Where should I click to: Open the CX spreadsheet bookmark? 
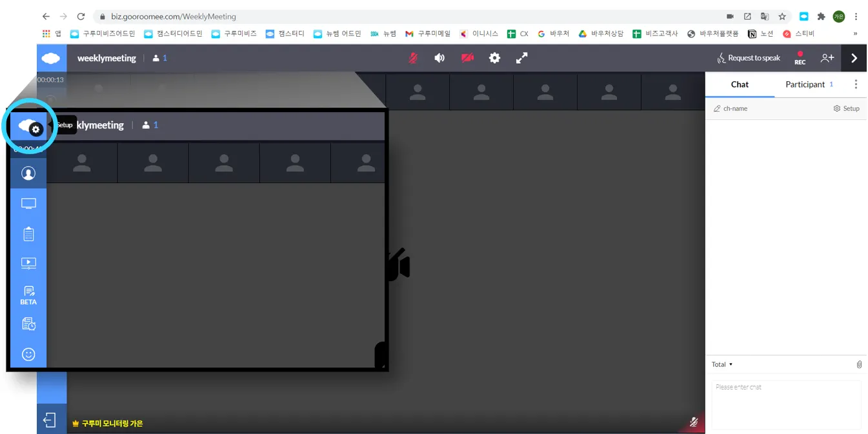pos(518,34)
